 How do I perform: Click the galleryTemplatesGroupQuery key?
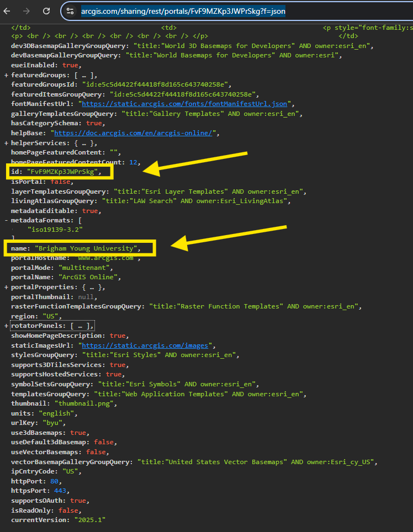62,114
